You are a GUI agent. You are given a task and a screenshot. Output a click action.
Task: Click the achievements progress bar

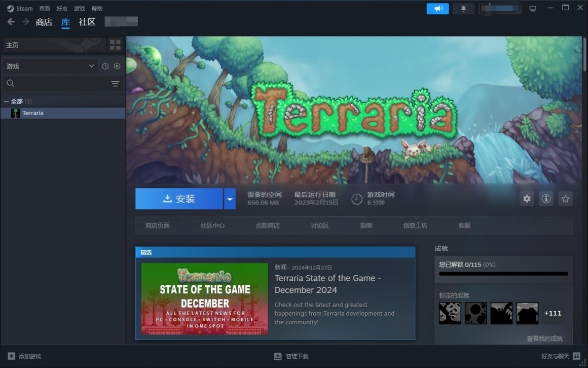point(504,274)
